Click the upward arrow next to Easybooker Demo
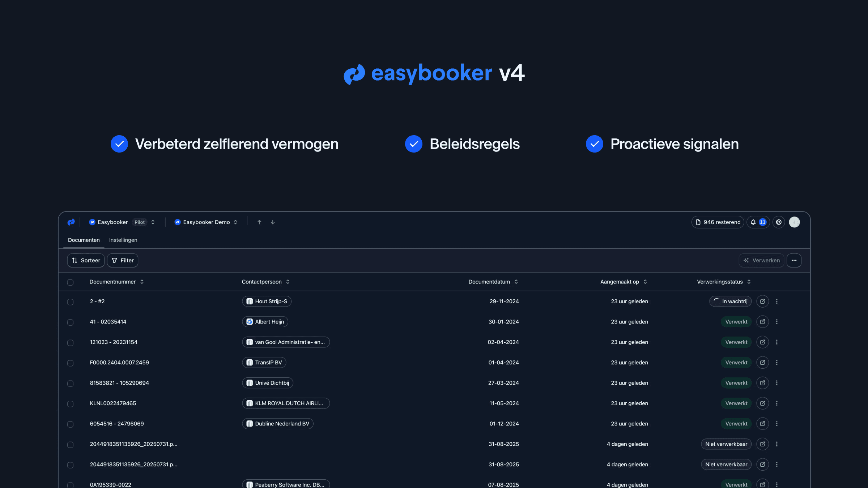 click(x=259, y=222)
